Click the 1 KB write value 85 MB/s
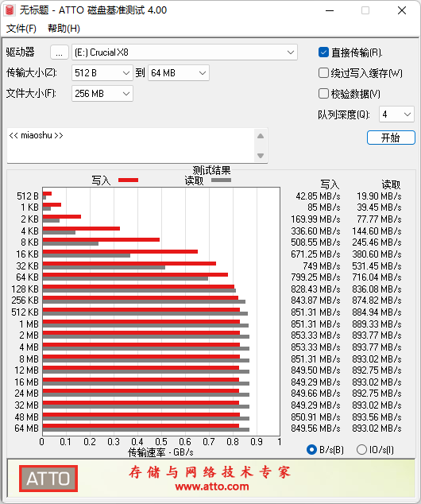The image size is (421, 504). point(324,207)
